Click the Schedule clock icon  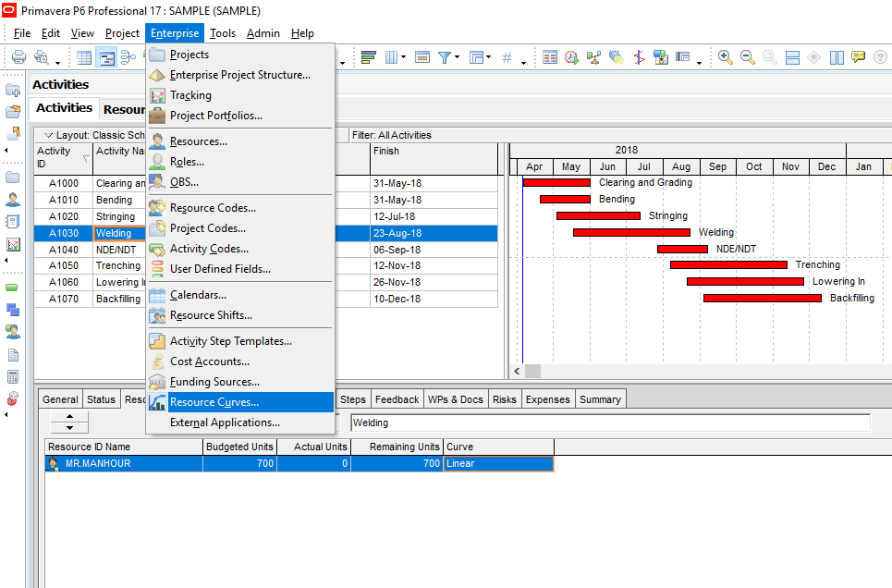(x=571, y=57)
